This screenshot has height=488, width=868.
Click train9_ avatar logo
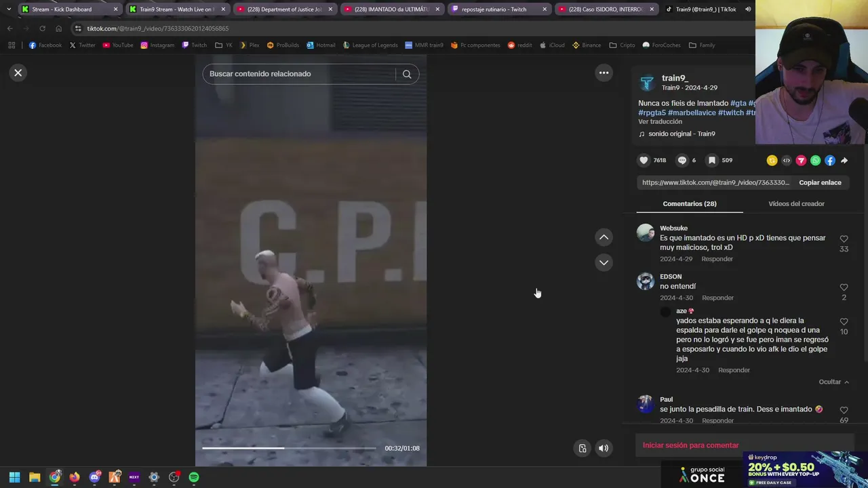point(647,83)
